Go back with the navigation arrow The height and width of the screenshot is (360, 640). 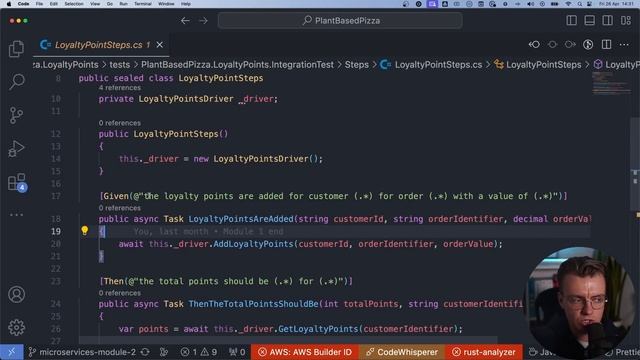(185, 20)
